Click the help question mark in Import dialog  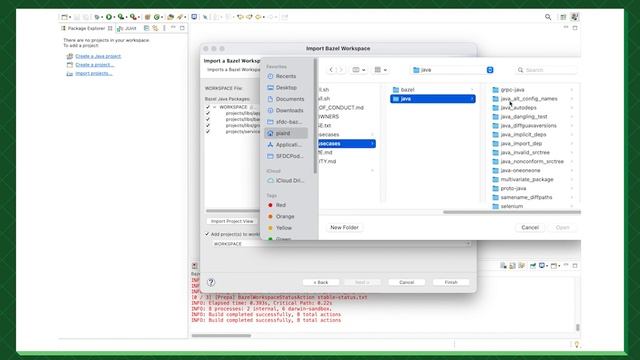pyautogui.click(x=211, y=282)
